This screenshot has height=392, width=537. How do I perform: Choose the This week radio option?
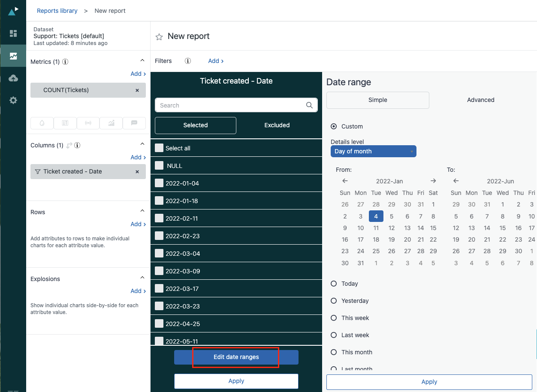click(334, 318)
